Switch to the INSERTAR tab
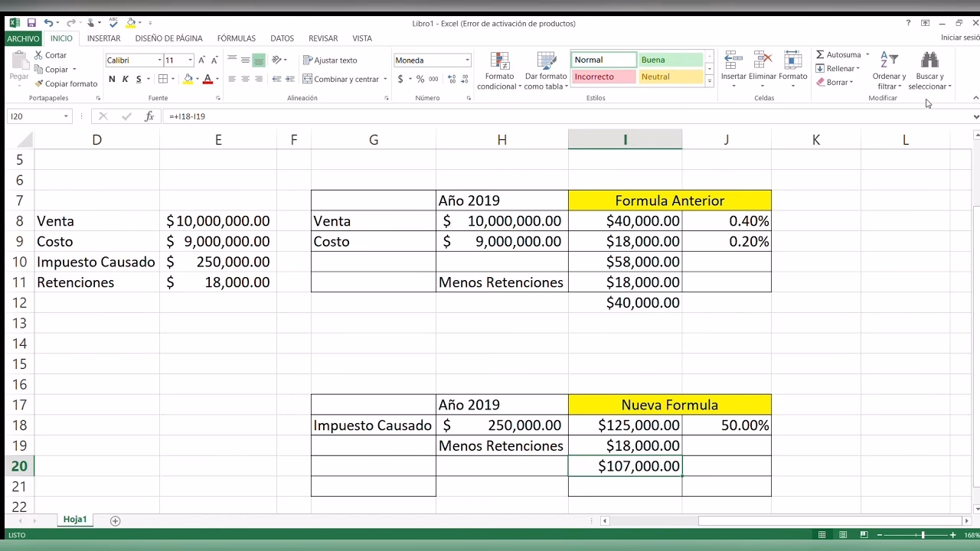 tap(103, 38)
